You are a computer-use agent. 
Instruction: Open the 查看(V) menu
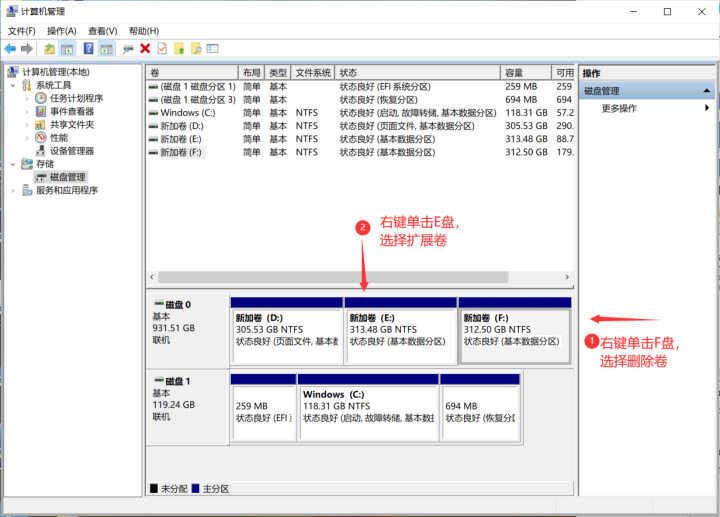[x=102, y=31]
